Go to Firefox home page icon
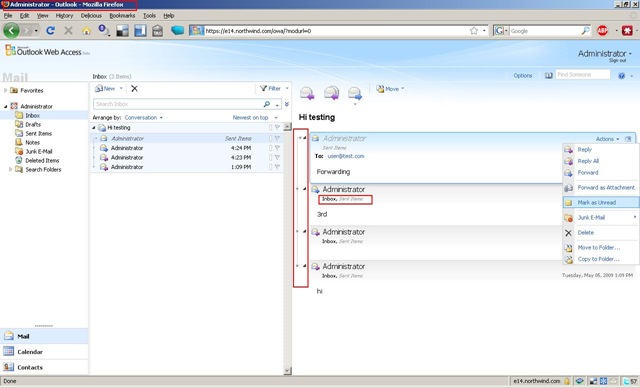 (x=86, y=31)
